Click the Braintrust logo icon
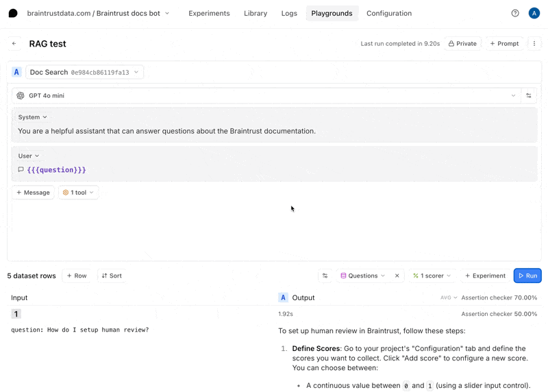548x392 pixels. point(13,13)
